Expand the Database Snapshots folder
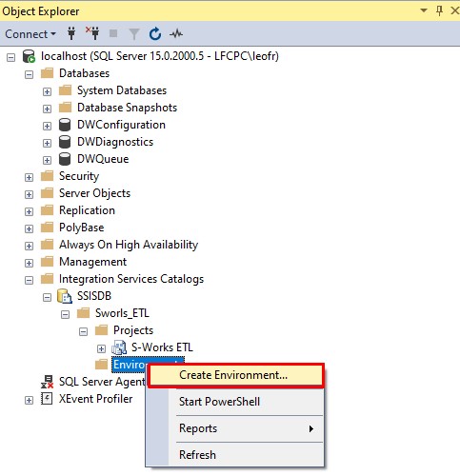Image resolution: width=460 pixels, height=476 pixels. [47, 109]
